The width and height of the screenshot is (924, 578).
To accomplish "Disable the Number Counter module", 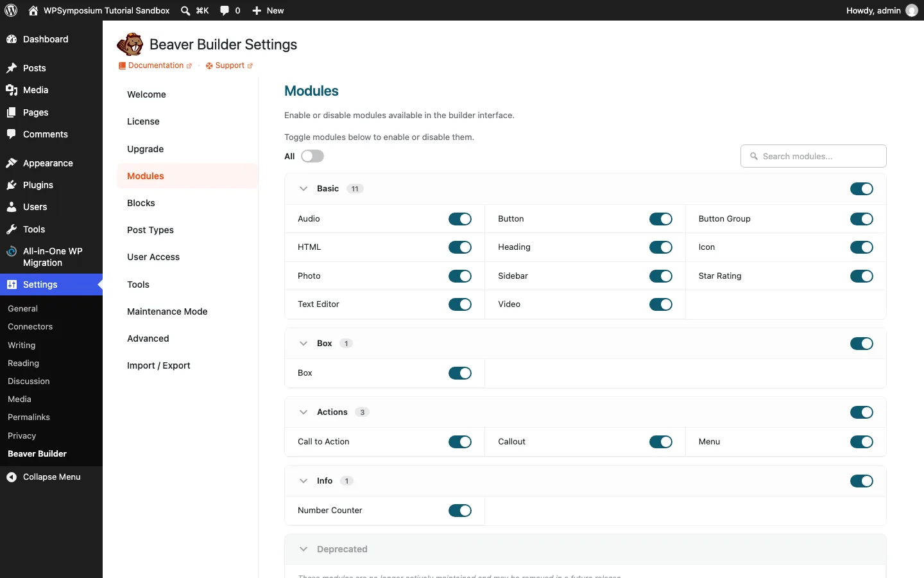I will point(460,511).
